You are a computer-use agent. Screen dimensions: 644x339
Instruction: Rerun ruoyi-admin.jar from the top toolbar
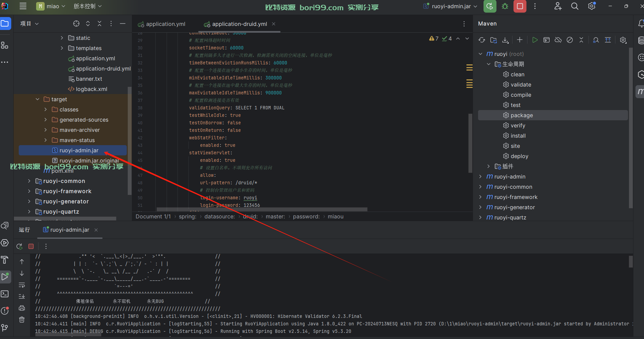coord(490,6)
